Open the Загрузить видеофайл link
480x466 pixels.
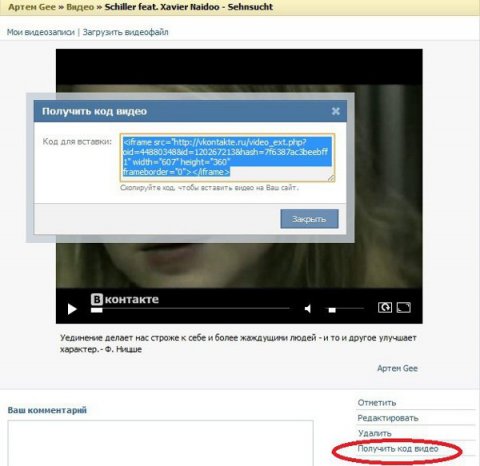coord(125,32)
